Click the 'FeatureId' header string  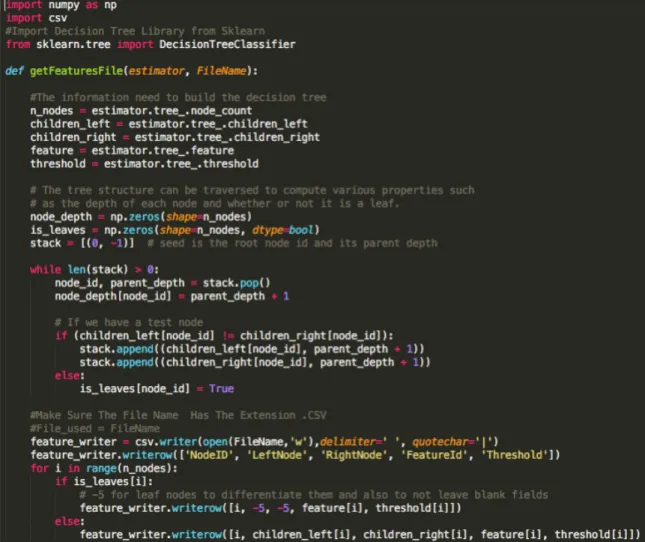pyautogui.click(x=434, y=455)
